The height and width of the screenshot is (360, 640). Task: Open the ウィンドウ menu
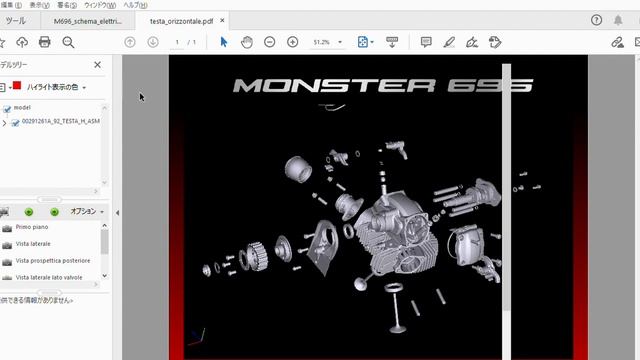click(x=100, y=5)
